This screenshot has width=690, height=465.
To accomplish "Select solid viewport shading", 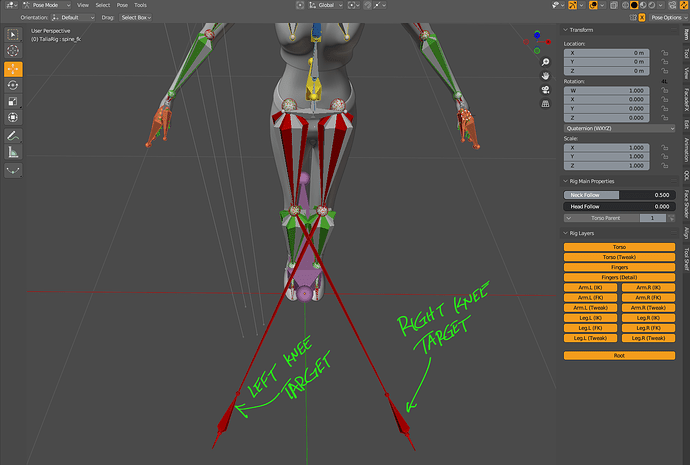I will coord(634,5).
